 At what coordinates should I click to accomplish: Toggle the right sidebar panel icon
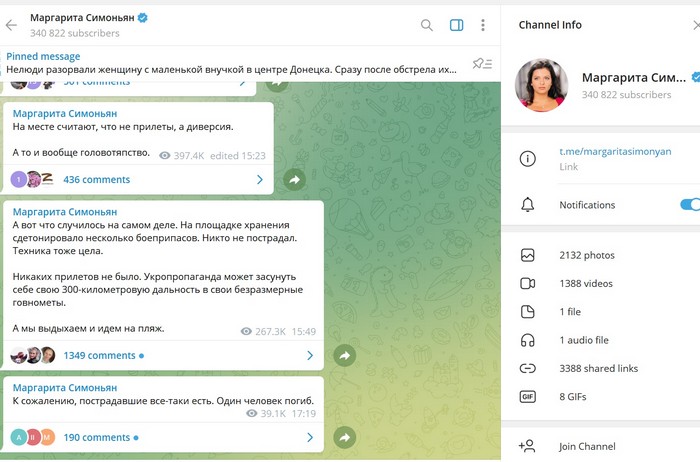[456, 25]
